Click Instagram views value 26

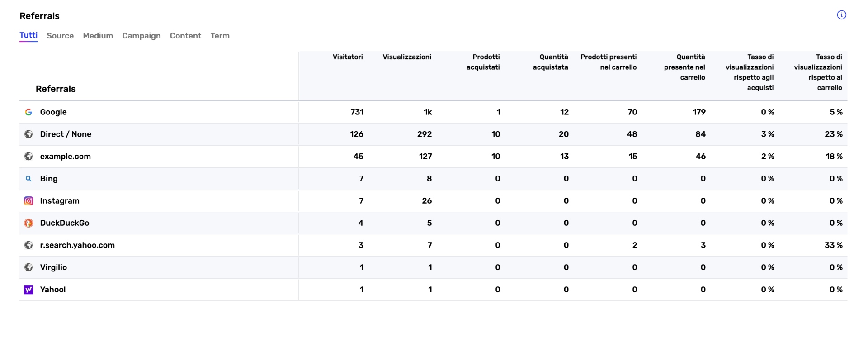point(427,200)
